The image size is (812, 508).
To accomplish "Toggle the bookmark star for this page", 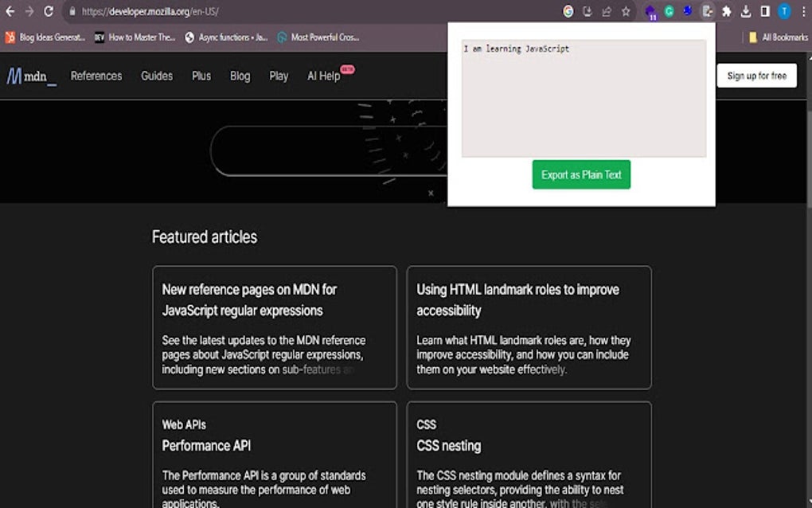I will click(x=626, y=11).
